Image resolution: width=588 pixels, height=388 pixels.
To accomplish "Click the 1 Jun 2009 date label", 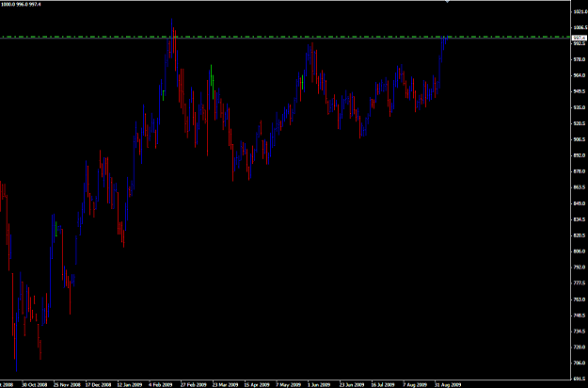I will [319, 384].
